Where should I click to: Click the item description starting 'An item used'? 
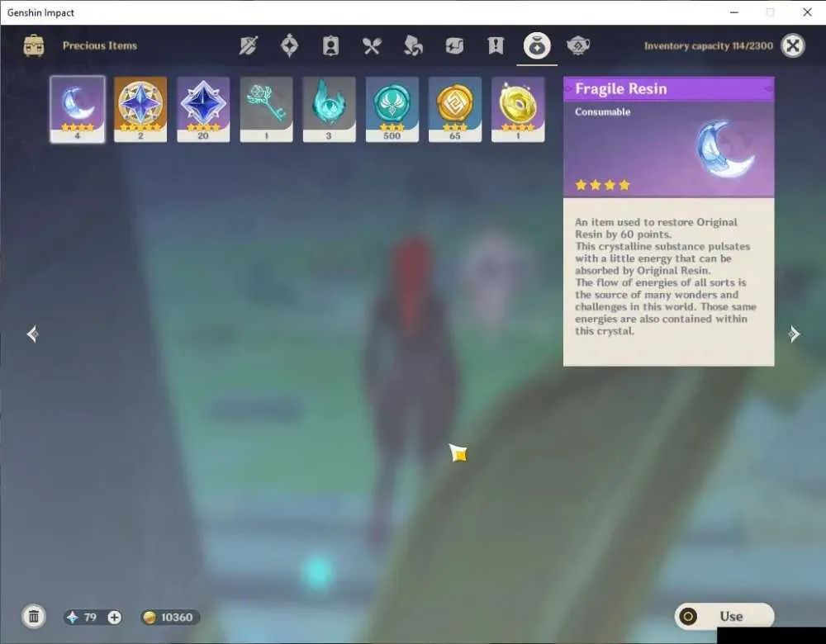click(665, 277)
